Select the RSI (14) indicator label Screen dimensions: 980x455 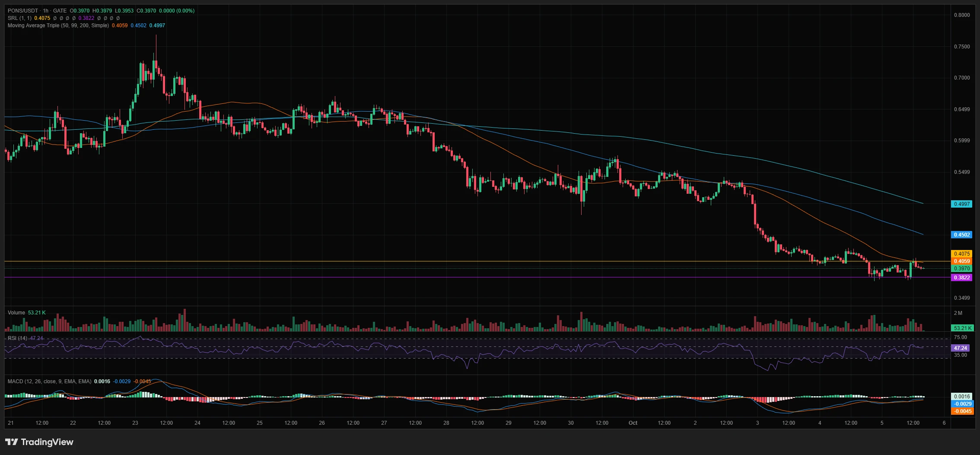[x=17, y=338]
